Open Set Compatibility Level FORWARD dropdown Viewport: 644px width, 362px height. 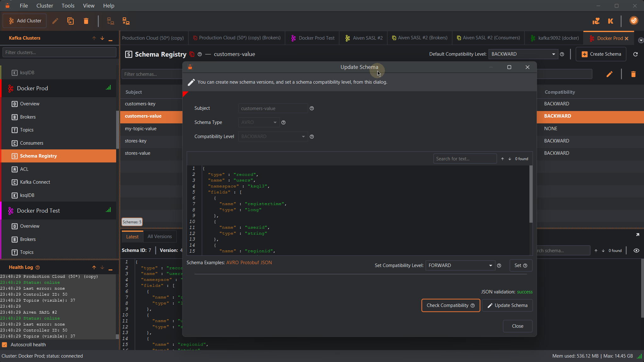point(460,265)
